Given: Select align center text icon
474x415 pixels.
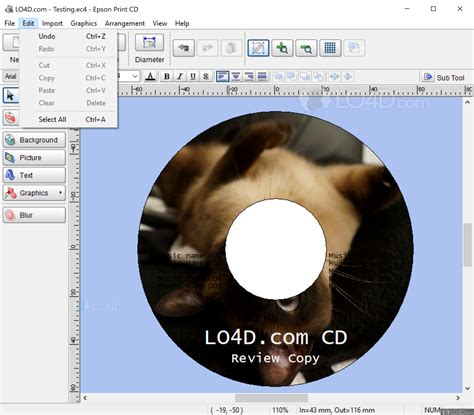Looking at the screenshot, I should click(x=236, y=77).
